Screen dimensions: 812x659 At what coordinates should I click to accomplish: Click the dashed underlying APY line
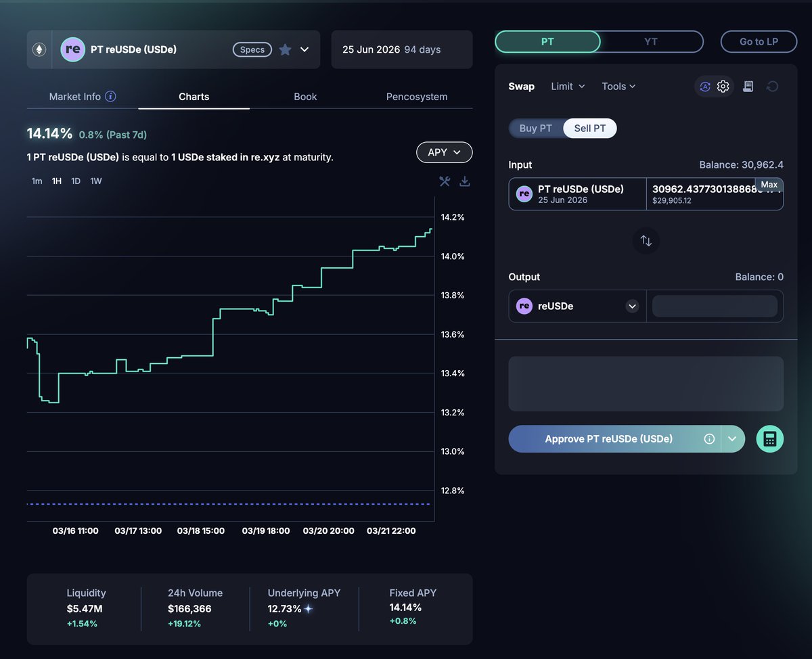click(230, 504)
